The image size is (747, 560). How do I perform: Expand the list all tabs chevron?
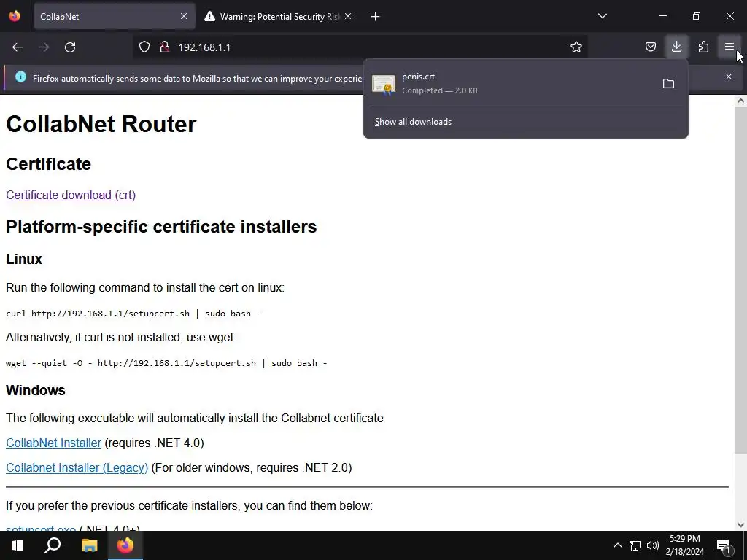click(602, 16)
